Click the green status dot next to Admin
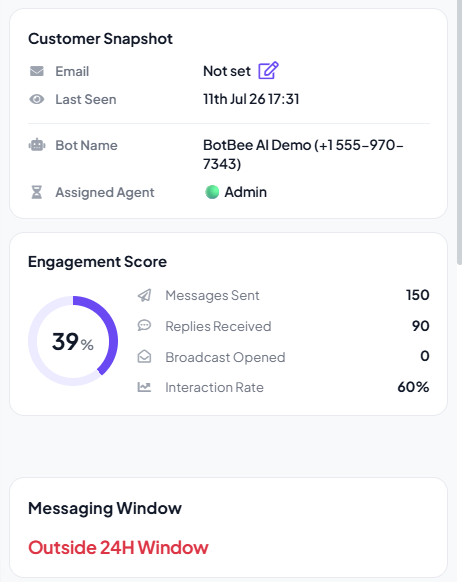462x582 pixels. 212,192
